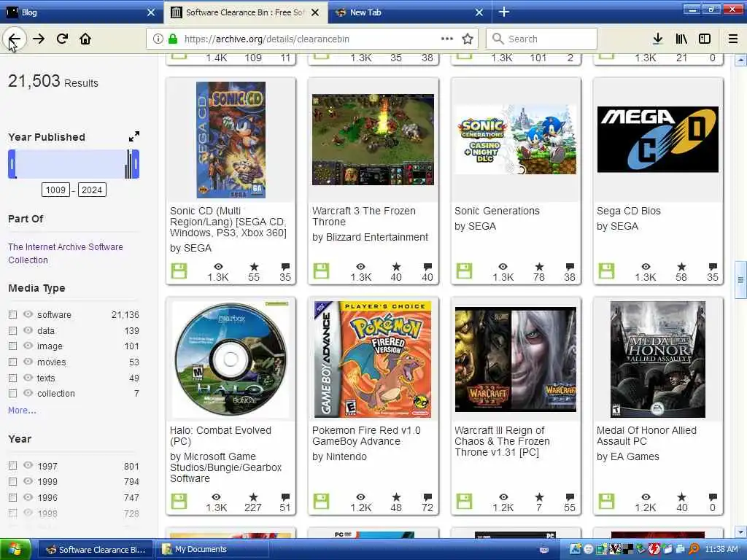Screen dimensions: 747x560
Task: Go back using the browser back arrow
Action: pyautogui.click(x=15, y=39)
